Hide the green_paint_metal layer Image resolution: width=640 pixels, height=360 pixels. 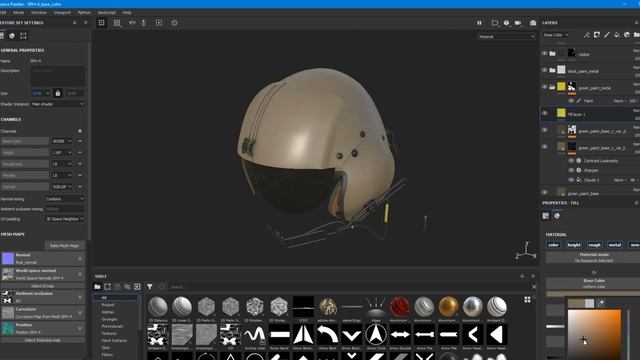544,87
